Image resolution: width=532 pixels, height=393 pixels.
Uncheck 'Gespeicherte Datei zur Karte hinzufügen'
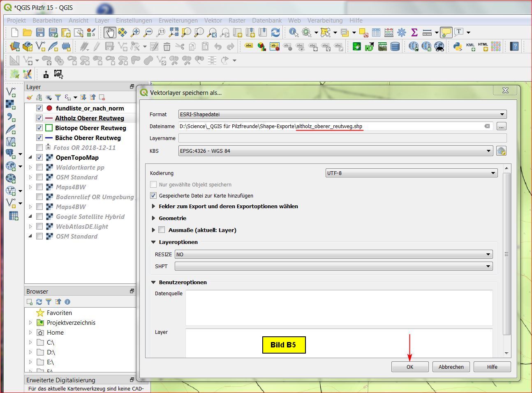click(153, 195)
